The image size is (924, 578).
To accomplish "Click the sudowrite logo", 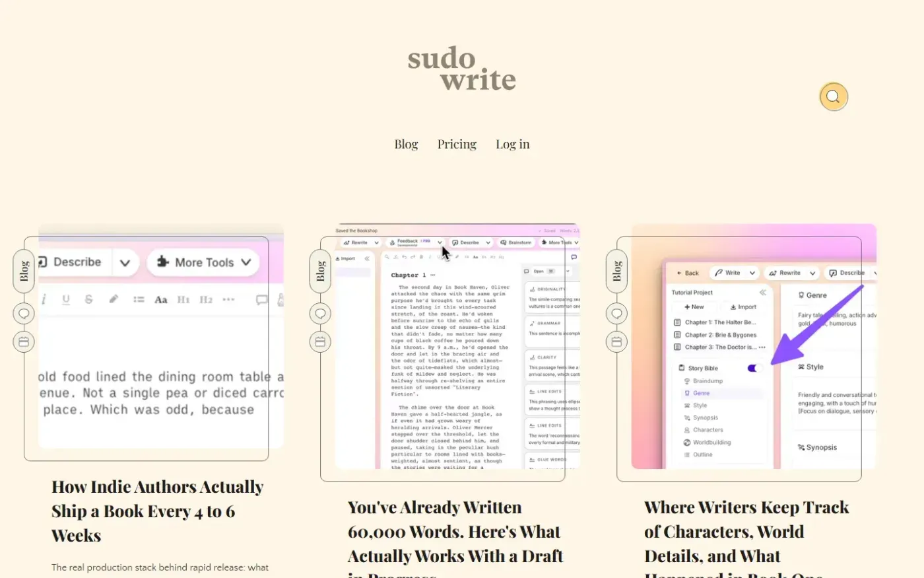I will 462,69.
